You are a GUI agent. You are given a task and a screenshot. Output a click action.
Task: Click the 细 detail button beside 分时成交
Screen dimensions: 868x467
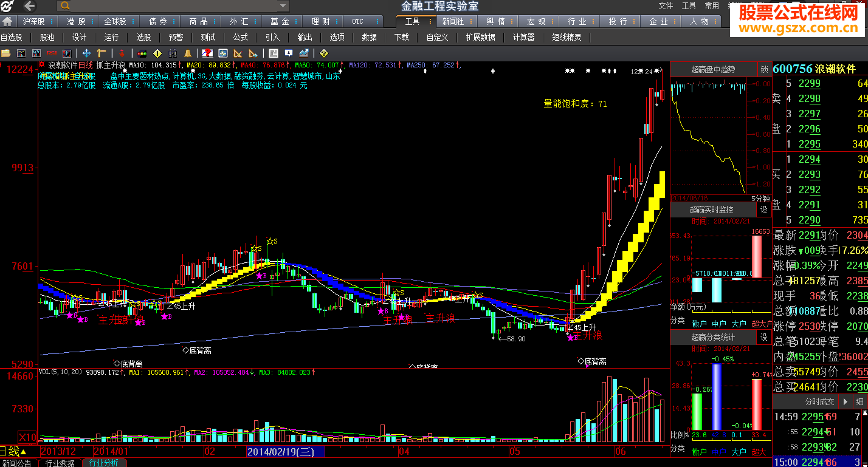pyautogui.click(x=859, y=401)
